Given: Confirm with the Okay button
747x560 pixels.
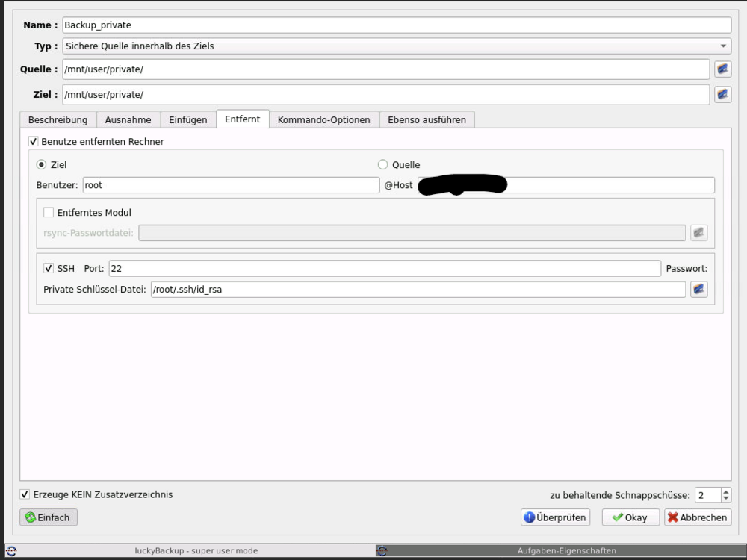Looking at the screenshot, I should (x=630, y=517).
